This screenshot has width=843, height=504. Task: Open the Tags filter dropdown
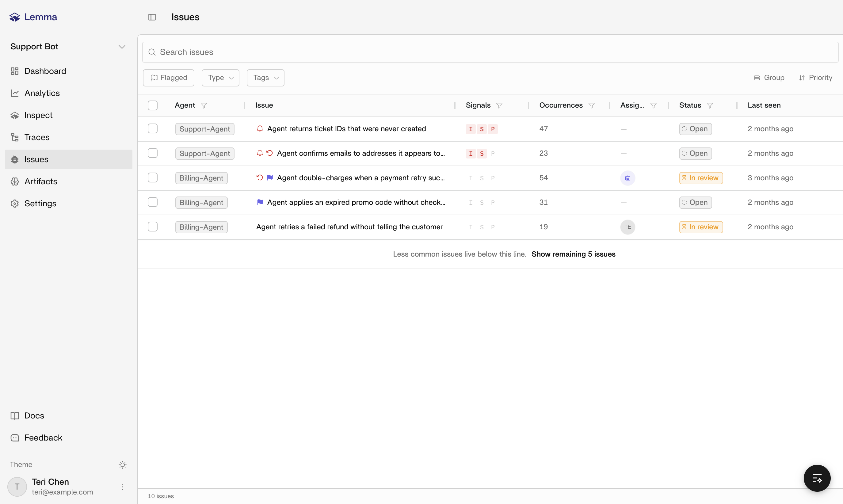[x=265, y=78]
